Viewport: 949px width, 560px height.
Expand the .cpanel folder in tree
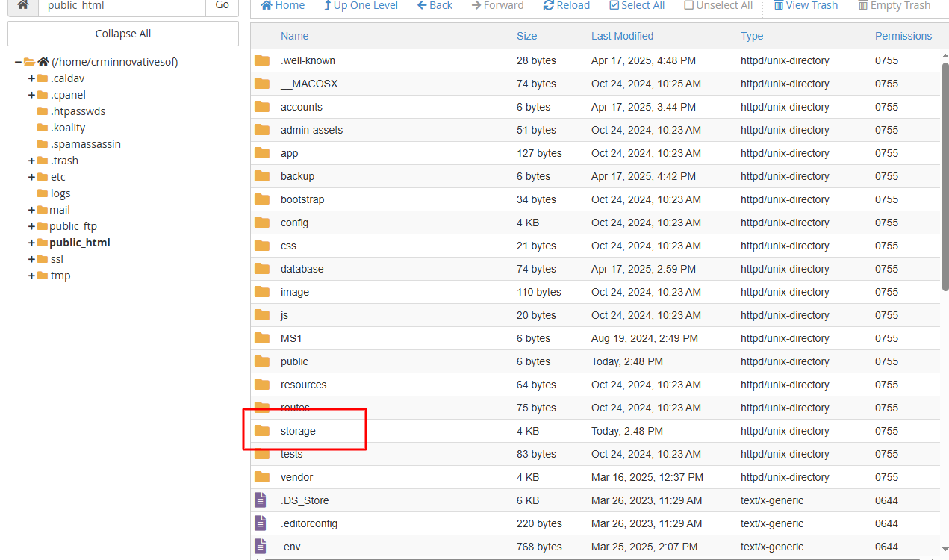point(32,95)
